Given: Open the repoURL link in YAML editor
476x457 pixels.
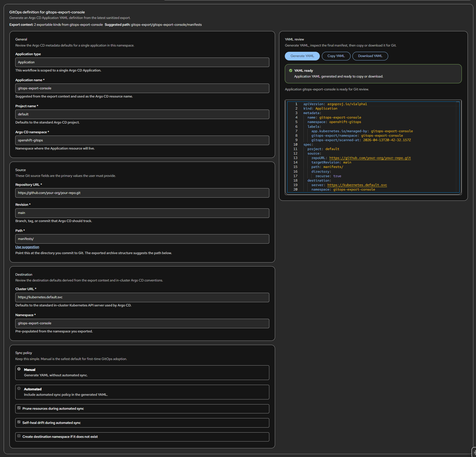Looking at the screenshot, I should pyautogui.click(x=370, y=158).
